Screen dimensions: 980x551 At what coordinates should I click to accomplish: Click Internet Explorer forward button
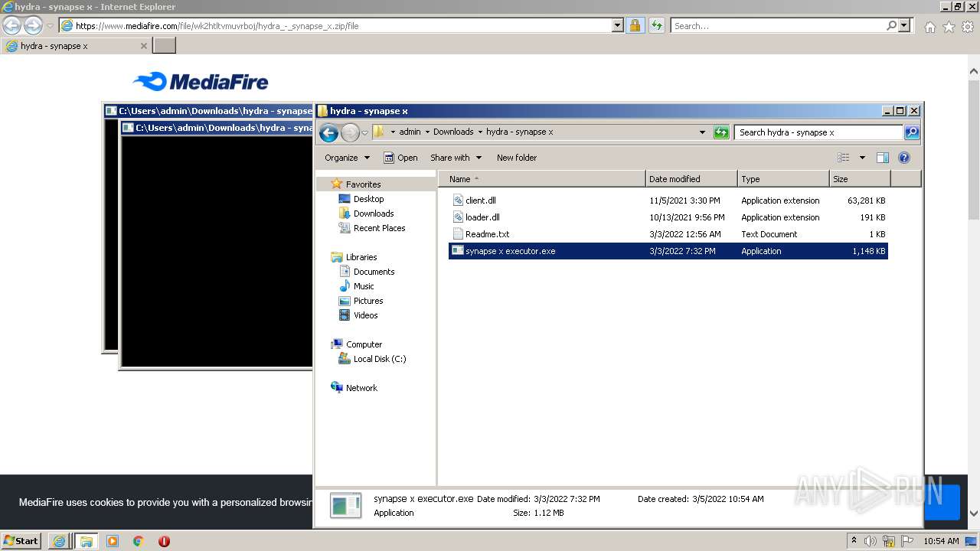pos(33,25)
